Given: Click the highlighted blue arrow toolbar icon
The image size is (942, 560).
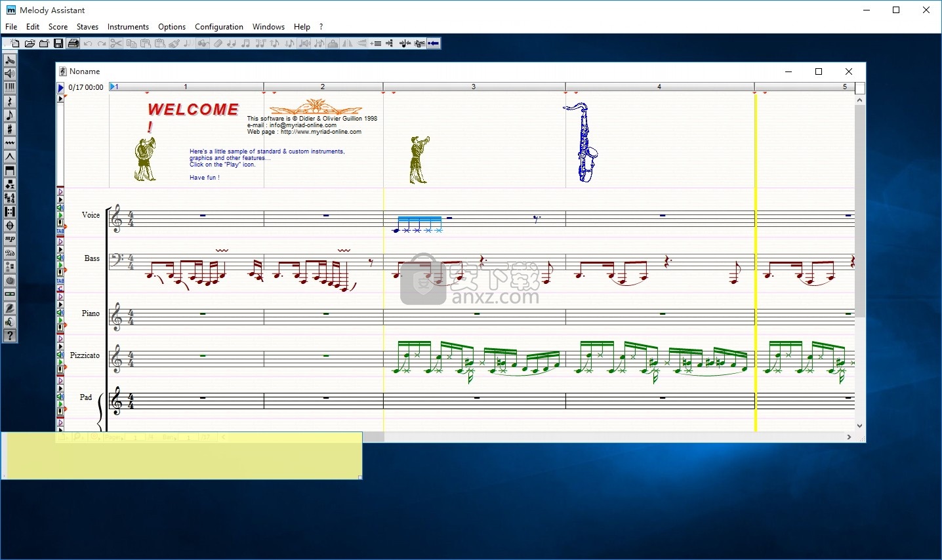Looking at the screenshot, I should (434, 43).
